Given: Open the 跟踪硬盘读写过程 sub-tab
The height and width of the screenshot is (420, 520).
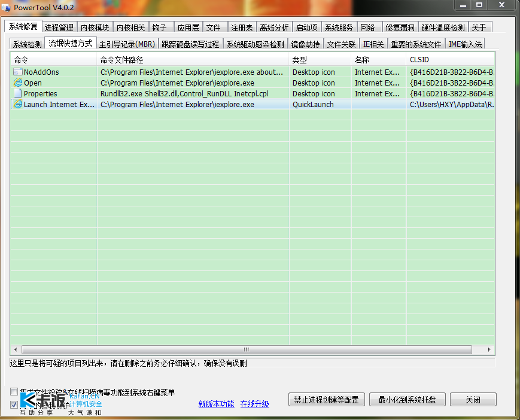Looking at the screenshot, I should click(190, 44).
